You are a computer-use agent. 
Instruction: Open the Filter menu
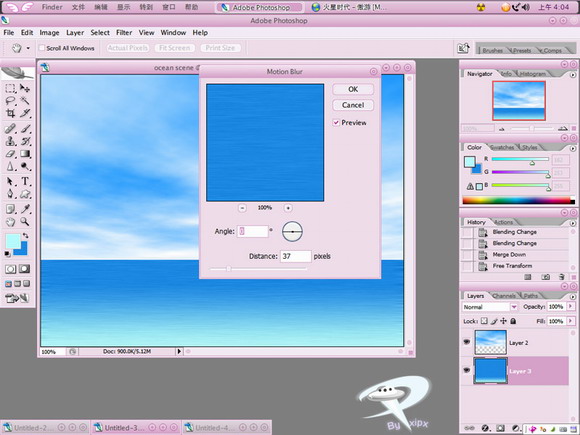pyautogui.click(x=124, y=33)
